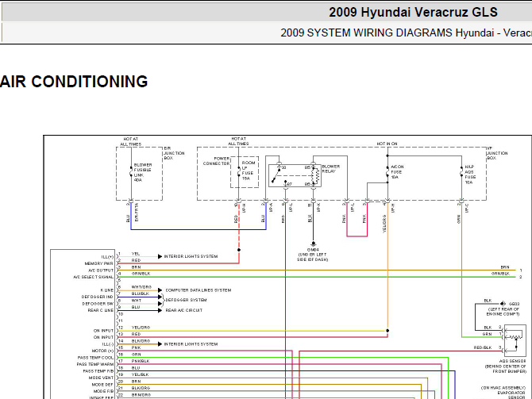Click the 'PASS TEMP COOL' pin label
This screenshot has height=399, width=532.
pos(95,358)
